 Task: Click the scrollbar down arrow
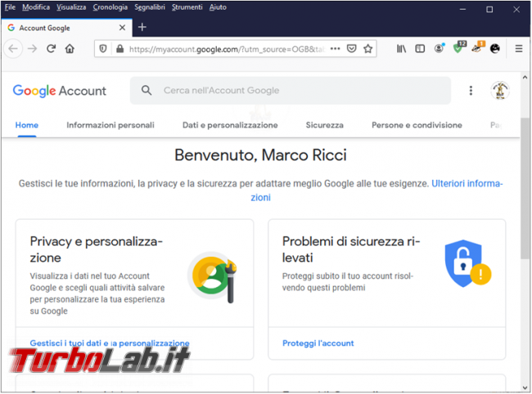(525, 388)
